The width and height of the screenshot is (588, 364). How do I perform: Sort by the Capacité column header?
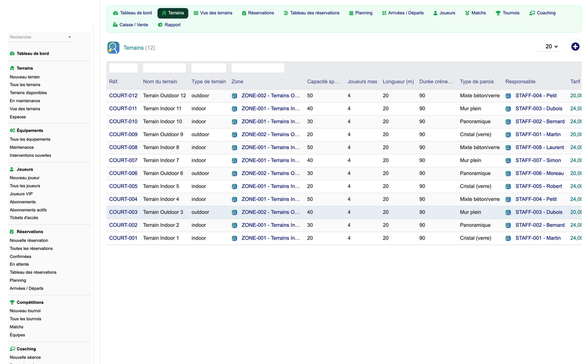323,82
